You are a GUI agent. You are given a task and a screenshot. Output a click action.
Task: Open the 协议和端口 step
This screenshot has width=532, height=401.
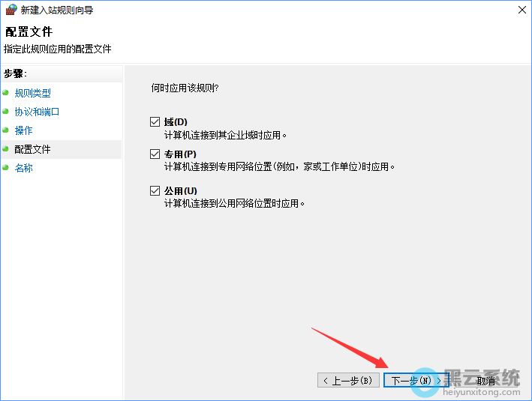tap(37, 112)
